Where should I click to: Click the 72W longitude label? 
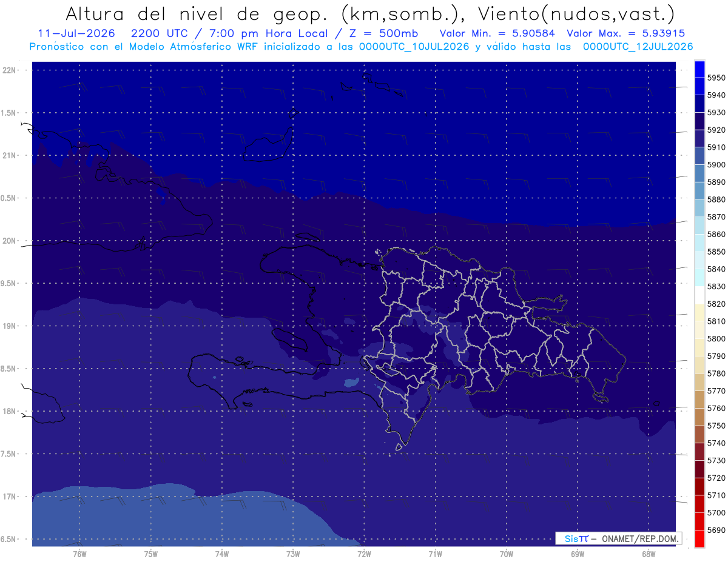364,554
